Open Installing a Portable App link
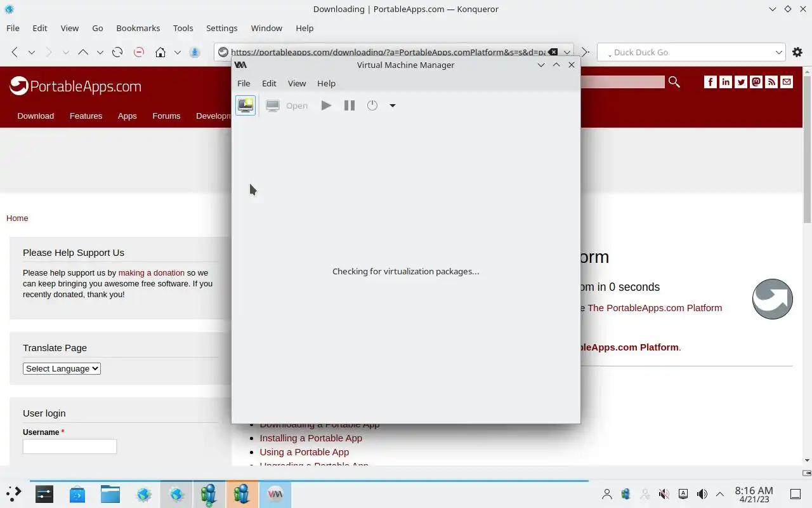812x508 pixels. 311,438
